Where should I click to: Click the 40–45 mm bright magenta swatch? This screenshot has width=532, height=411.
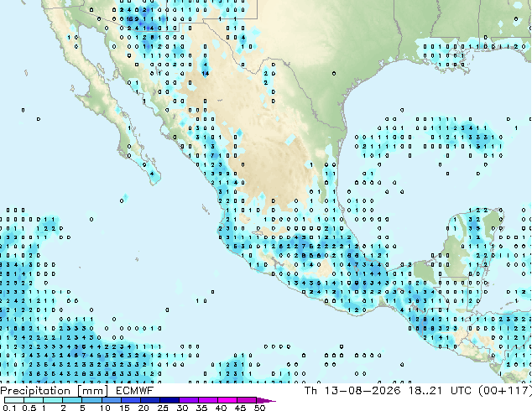tap(227, 400)
